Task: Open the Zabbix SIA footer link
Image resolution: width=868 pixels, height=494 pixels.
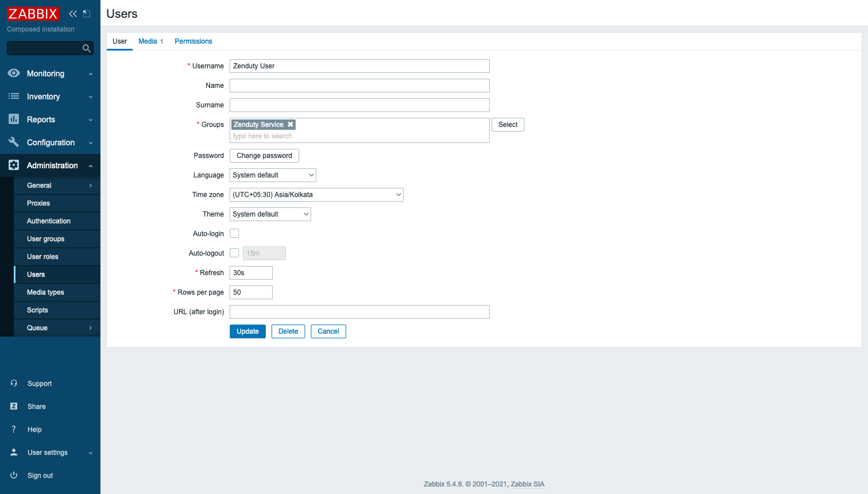Action: (528, 484)
